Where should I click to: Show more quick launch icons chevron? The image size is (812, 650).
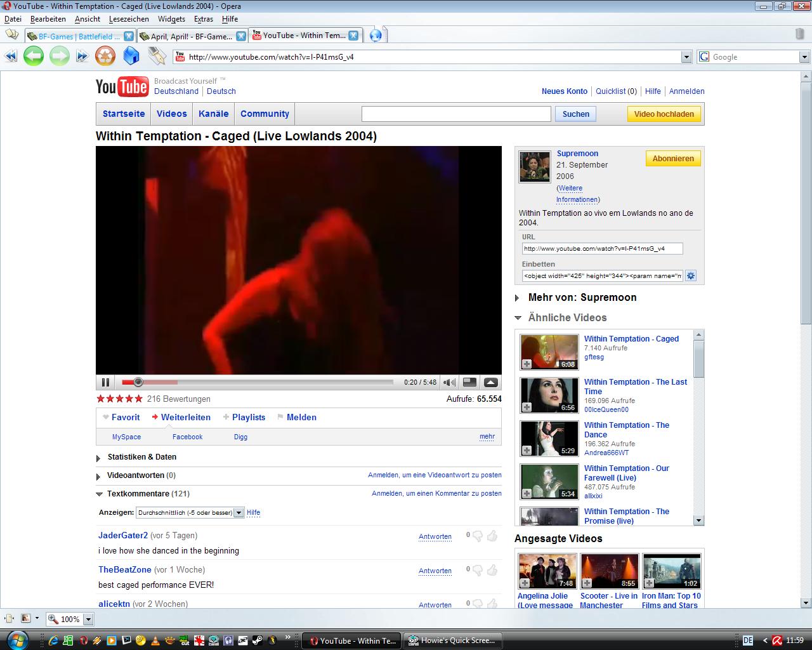(x=288, y=637)
